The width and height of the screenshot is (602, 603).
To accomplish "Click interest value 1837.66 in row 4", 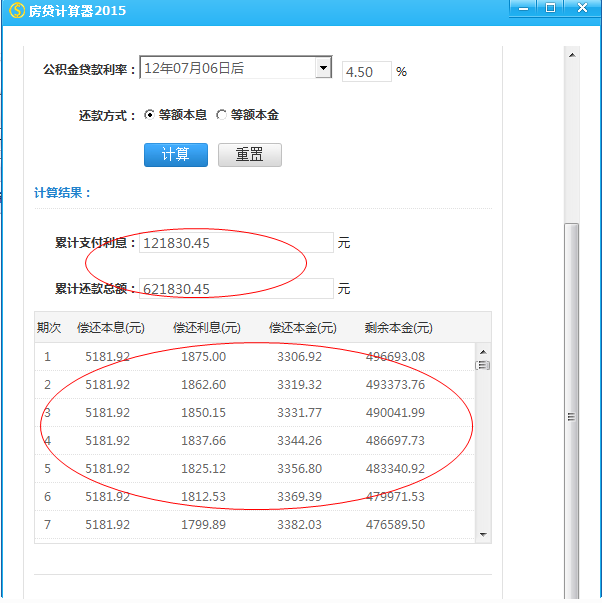I will tap(203, 440).
